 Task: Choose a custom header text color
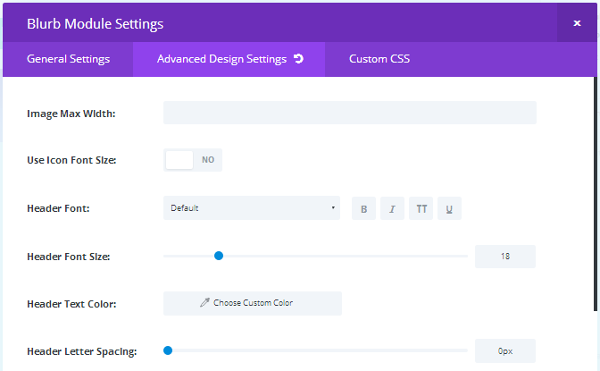pos(252,303)
